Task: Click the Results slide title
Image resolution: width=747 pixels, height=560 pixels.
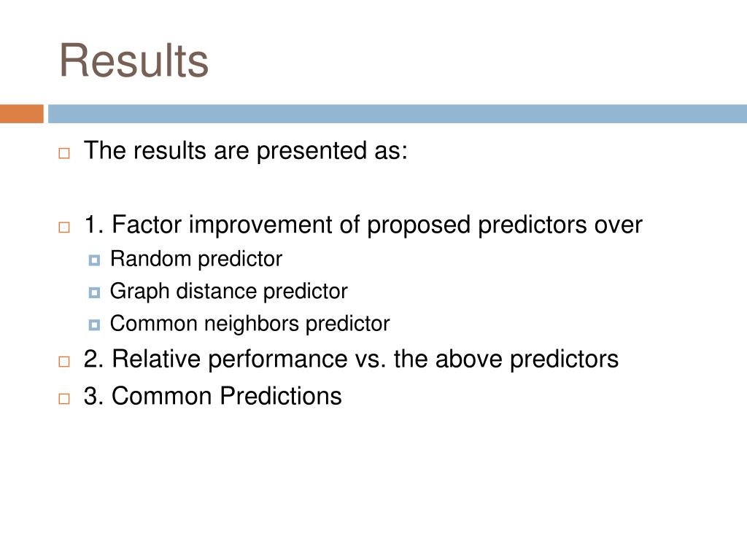Action: (134, 61)
